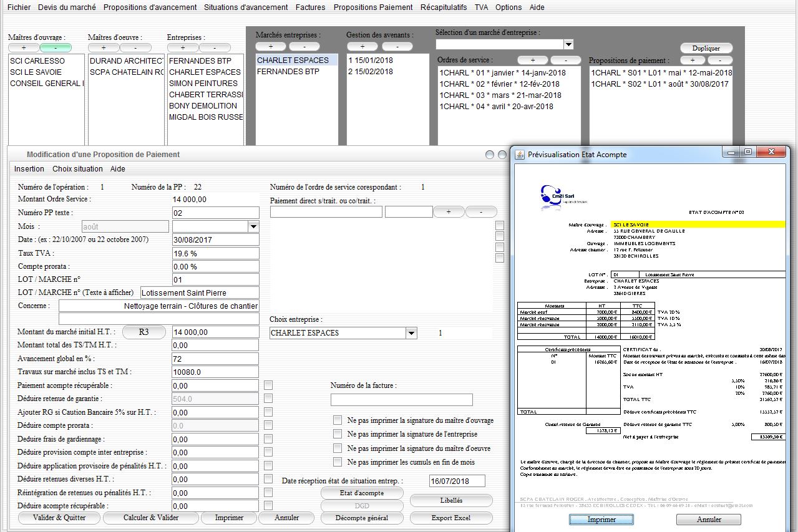Image resolution: width=798 pixels, height=532 pixels.
Task: Remove selected Maître d'oeuvre with minus button
Action: 135,47
